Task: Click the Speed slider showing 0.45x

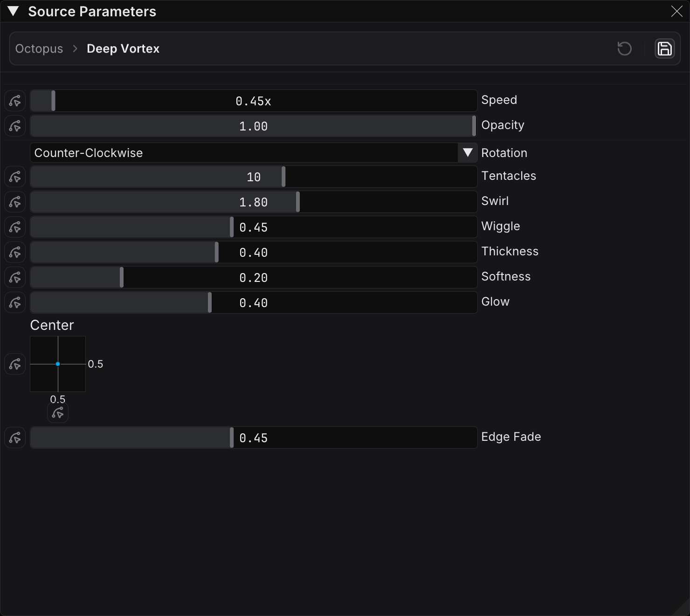Action: tap(254, 101)
